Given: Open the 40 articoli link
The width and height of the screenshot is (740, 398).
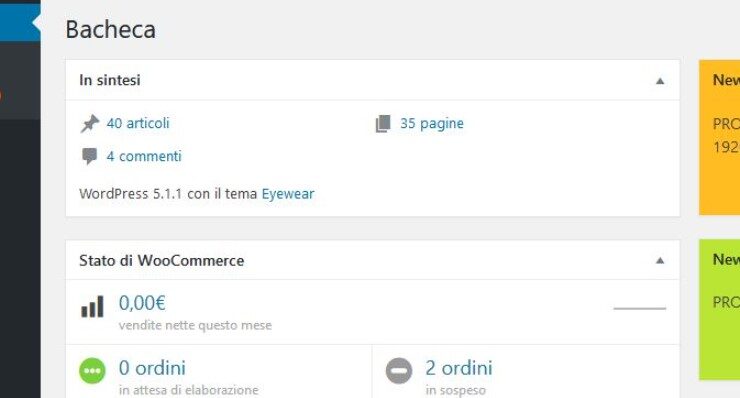Looking at the screenshot, I should tap(138, 123).
